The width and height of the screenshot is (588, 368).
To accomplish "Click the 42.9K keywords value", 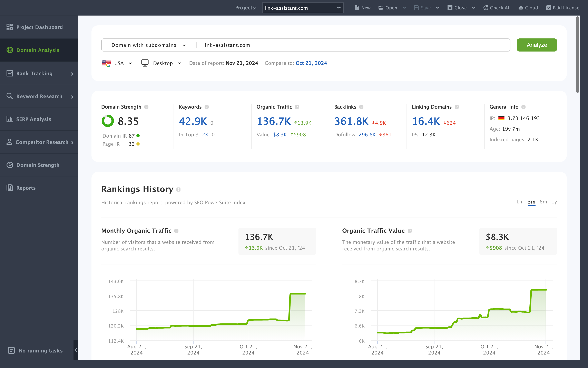I will coord(193,121).
